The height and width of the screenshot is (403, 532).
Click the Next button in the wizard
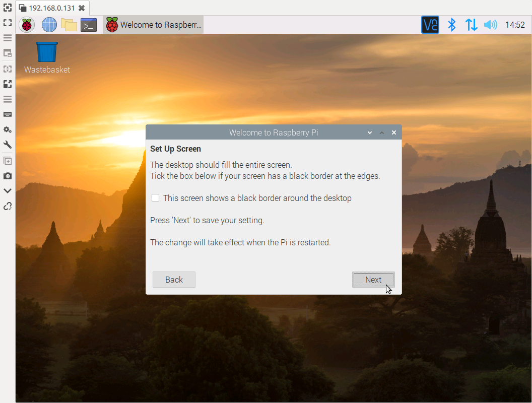tap(373, 280)
